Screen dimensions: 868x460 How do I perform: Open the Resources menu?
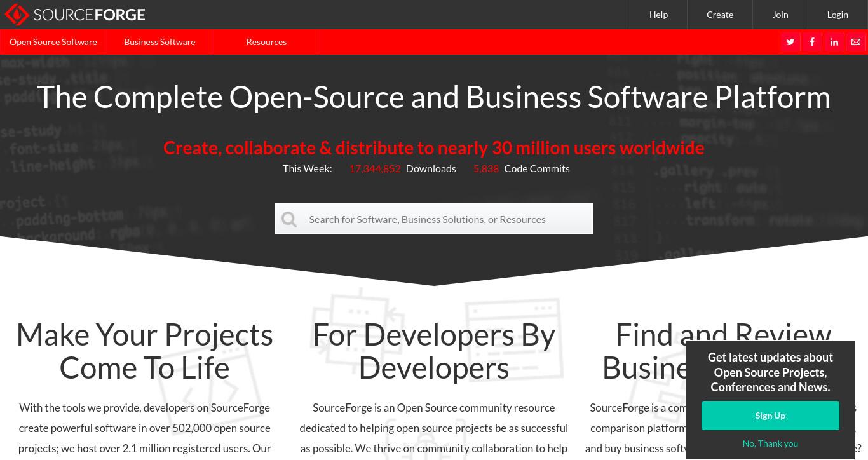(266, 42)
